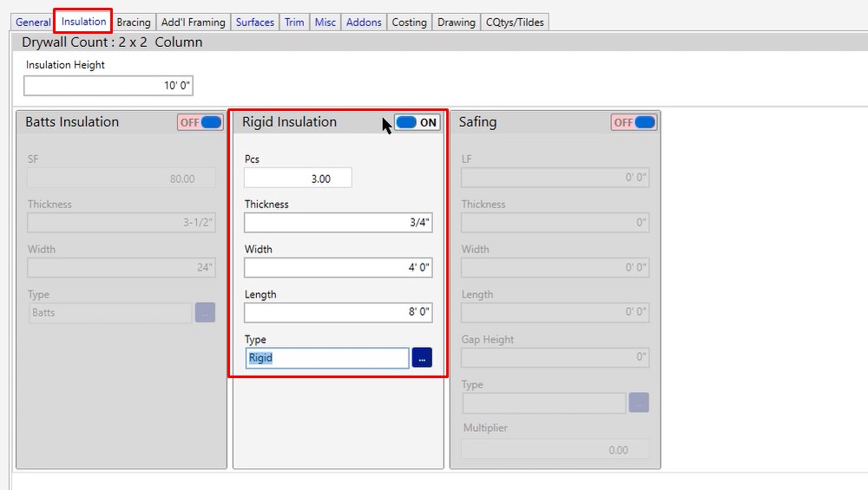View the Costing tab
Image resolution: width=868 pixels, height=490 pixels.
tap(409, 22)
